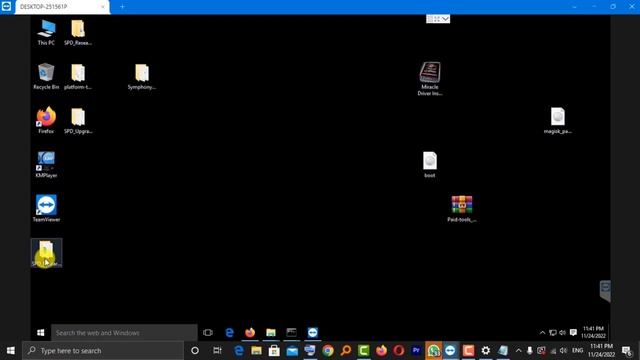Select the platform-t... folder icon
The image size is (640, 360).
[78, 76]
